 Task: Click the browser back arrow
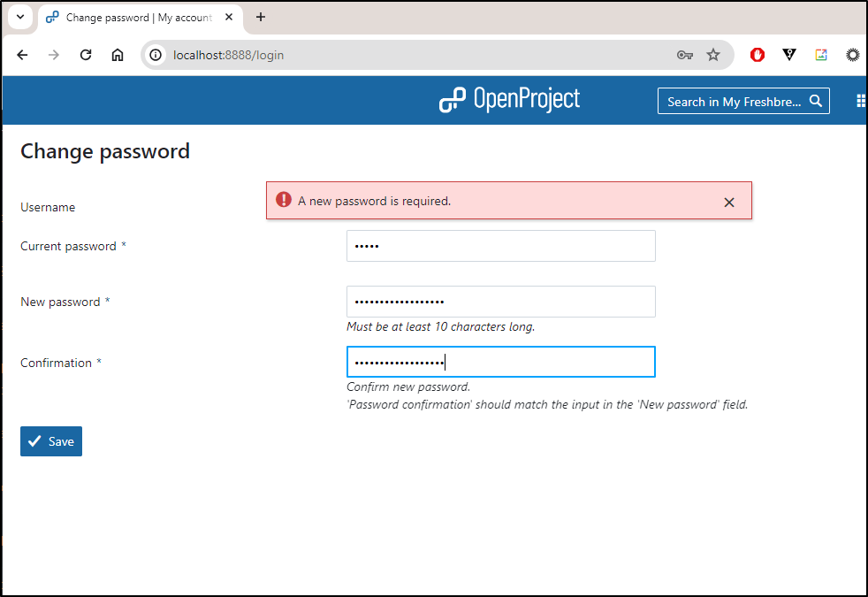(22, 55)
